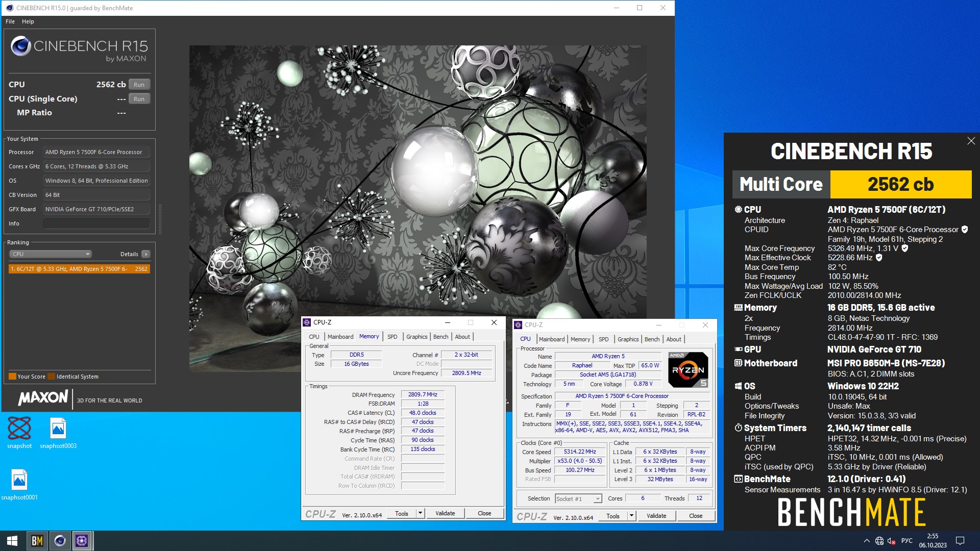
Task: Select Bench tab in Memory CPU-Z window
Action: (x=440, y=337)
